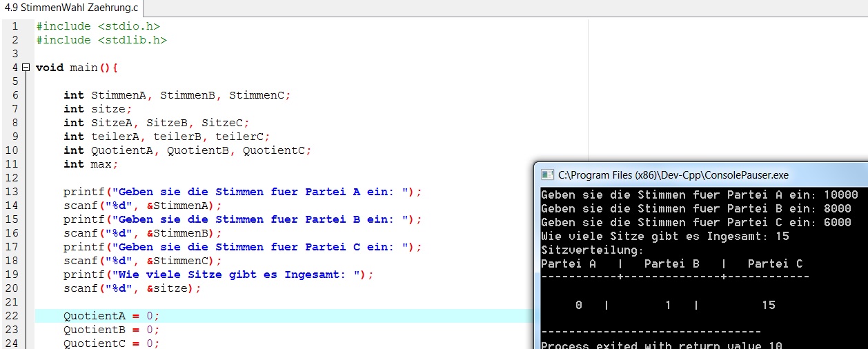This screenshot has width=868, height=349.
Task: Click console output line with Partei C 6000
Action: pos(696,222)
